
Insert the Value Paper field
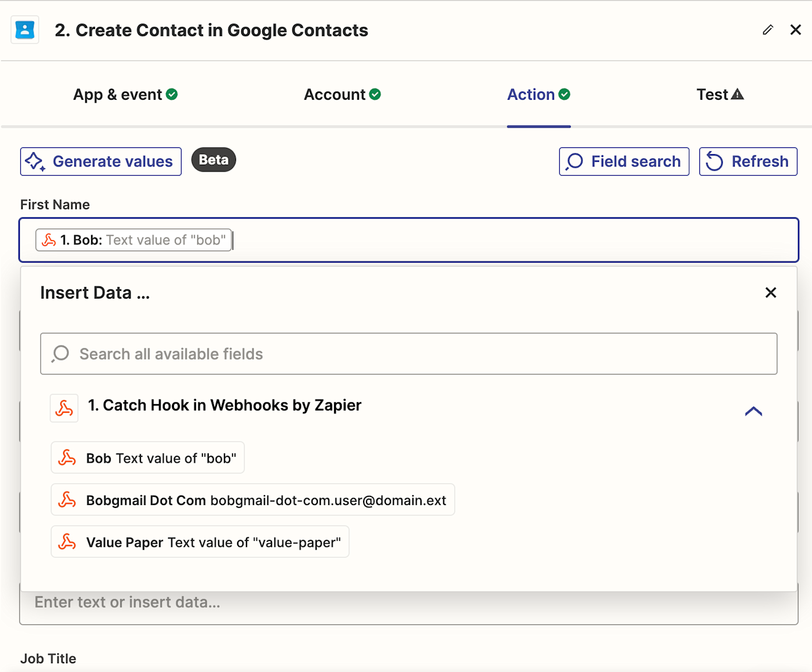tap(200, 542)
